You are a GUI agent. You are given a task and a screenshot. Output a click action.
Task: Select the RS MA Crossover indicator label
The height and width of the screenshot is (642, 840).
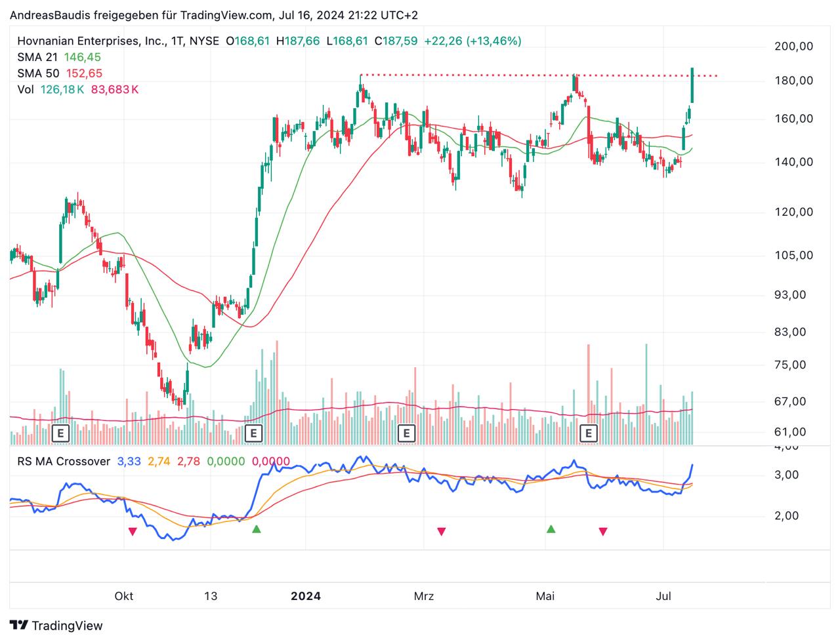click(64, 462)
